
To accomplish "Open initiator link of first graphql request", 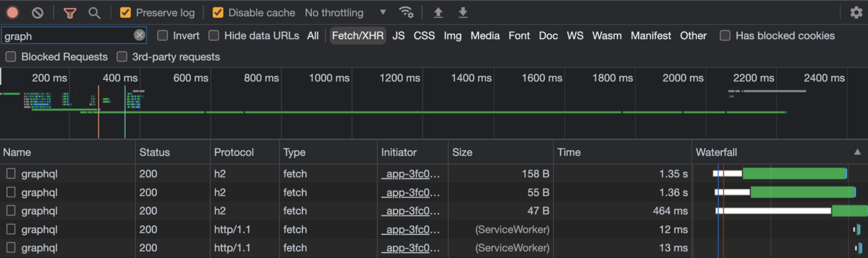I will coord(410,174).
